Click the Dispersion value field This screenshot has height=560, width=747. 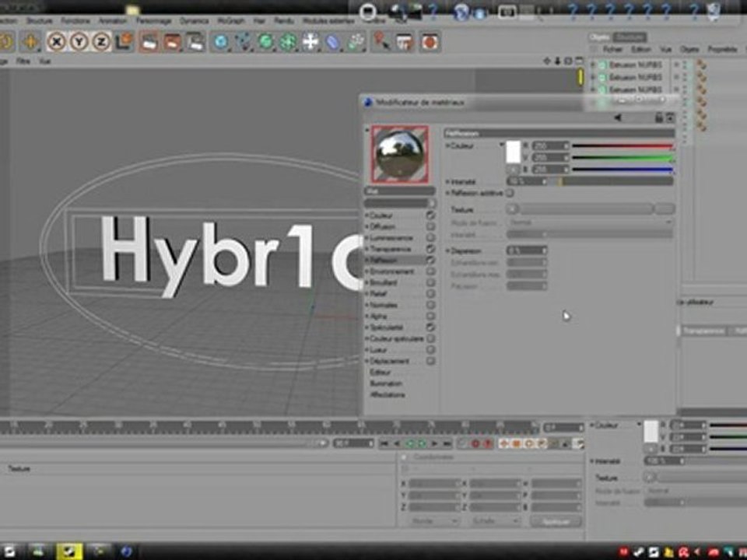527,250
